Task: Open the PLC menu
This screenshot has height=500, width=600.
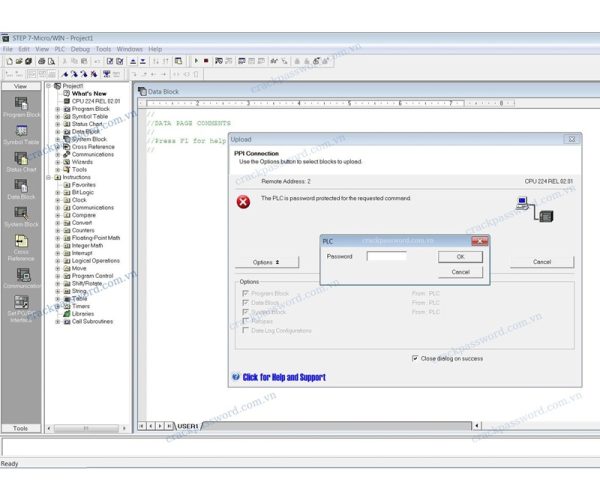Action: [60, 49]
